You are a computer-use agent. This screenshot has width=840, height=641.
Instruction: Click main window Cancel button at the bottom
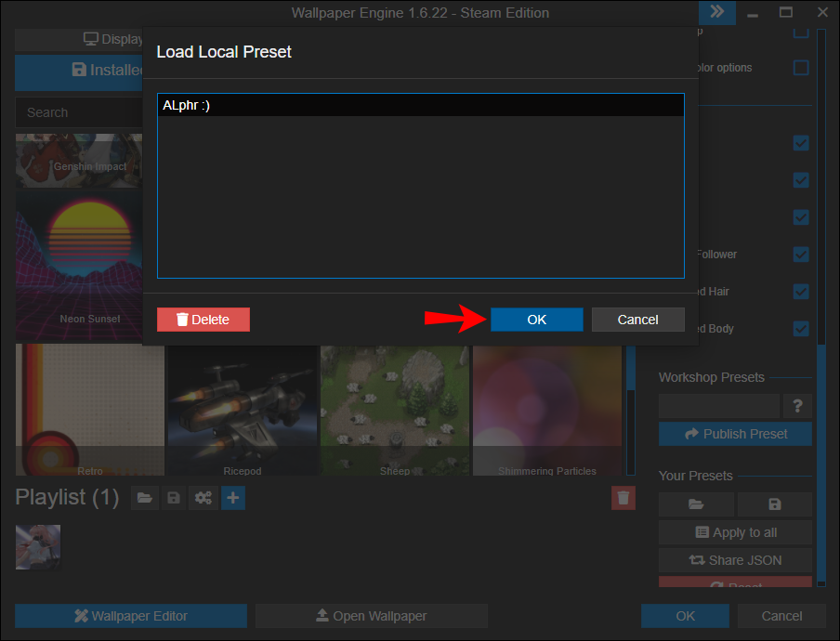[781, 616]
